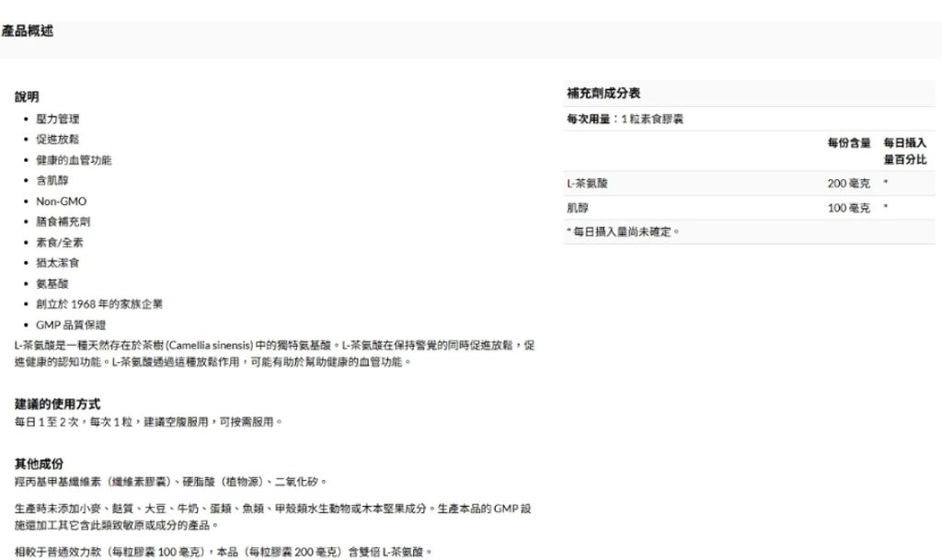
Task: Click the 每日攝入量尚未確定 footnote
Action: click(x=624, y=232)
